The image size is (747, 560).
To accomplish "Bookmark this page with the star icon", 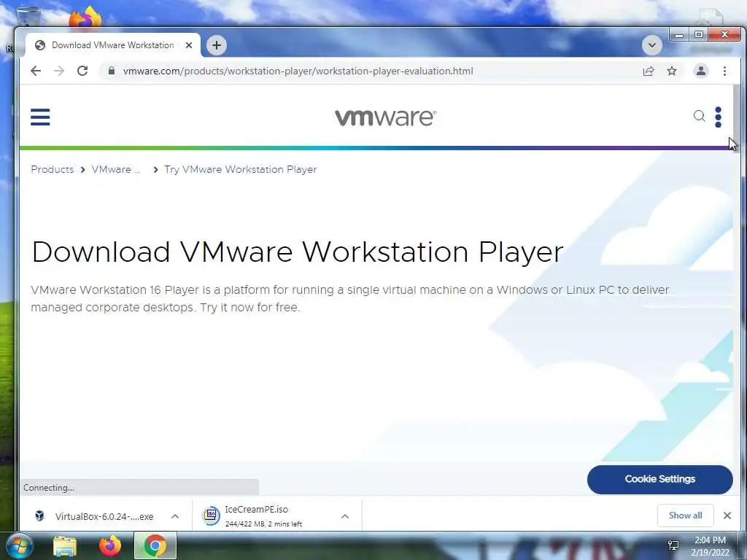I will (x=672, y=71).
